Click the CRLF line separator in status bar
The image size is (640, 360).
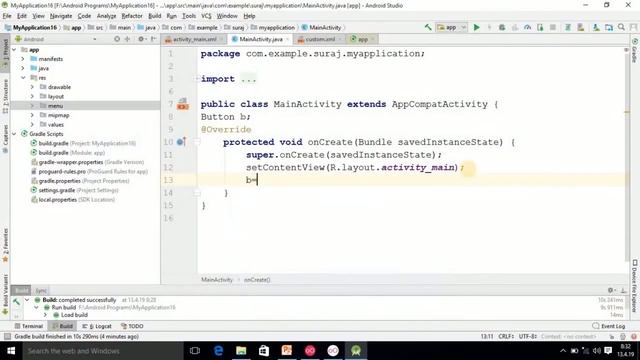pyautogui.click(x=506, y=337)
